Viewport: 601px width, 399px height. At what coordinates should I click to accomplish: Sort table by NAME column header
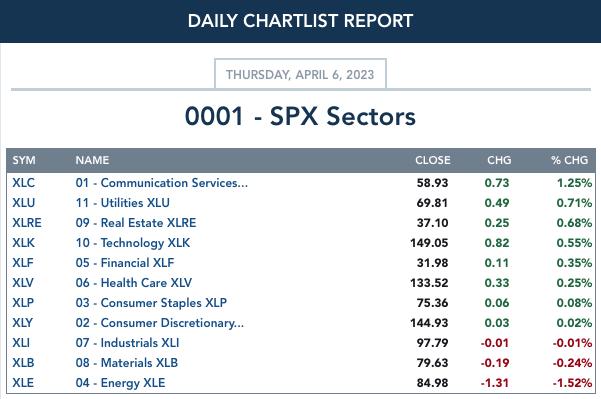tap(92, 160)
